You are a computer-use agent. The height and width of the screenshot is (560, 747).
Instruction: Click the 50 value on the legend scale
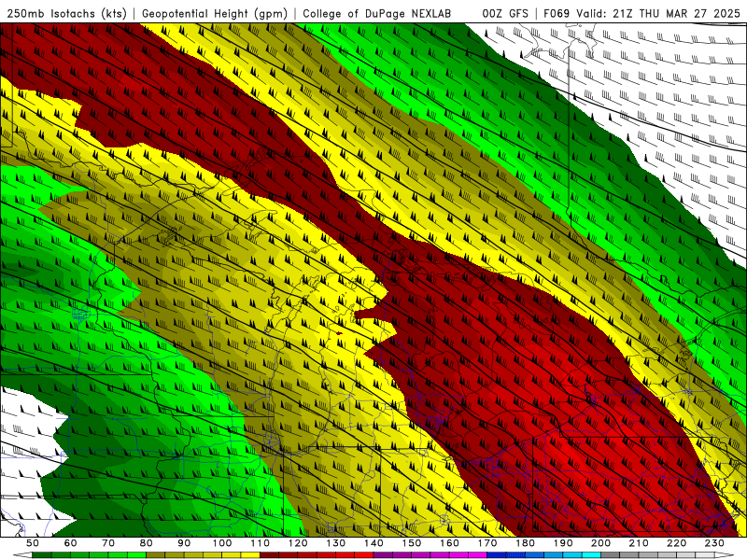click(x=33, y=543)
